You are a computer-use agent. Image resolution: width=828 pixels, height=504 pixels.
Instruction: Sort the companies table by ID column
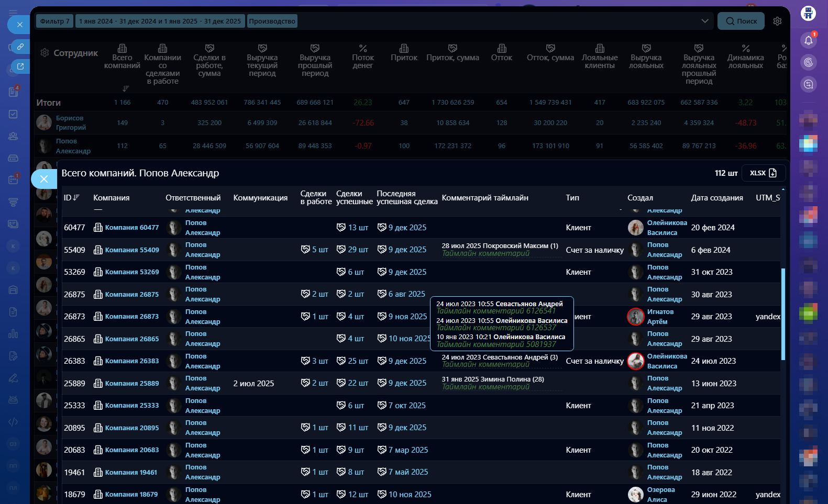click(72, 198)
